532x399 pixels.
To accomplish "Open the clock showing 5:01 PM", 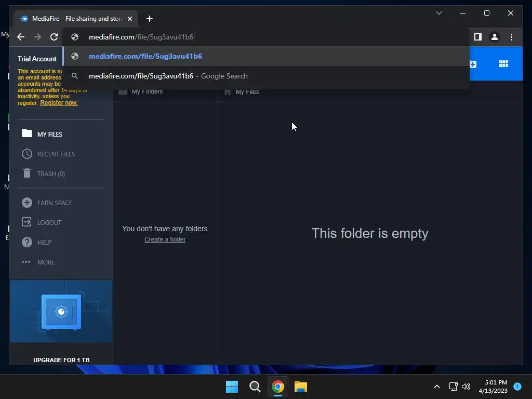I will click(493, 387).
